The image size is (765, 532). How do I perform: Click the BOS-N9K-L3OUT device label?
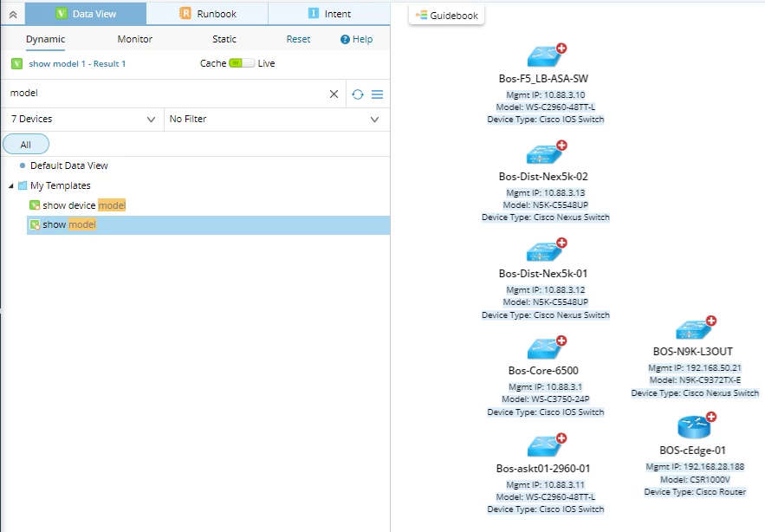click(693, 352)
